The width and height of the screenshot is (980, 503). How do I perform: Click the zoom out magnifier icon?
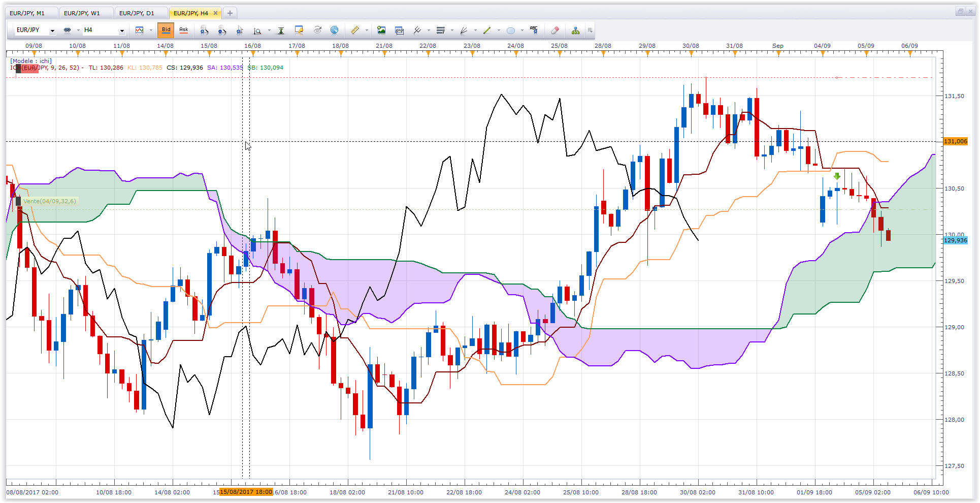222,30
